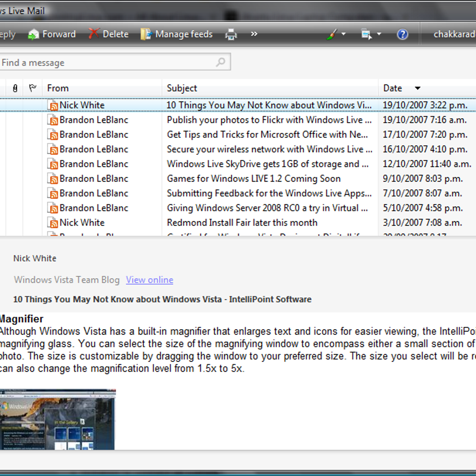Screen dimensions: 476x476
Task: Select 'Windows Live SkyDrive gets 1GB' message
Action: click(x=238, y=164)
